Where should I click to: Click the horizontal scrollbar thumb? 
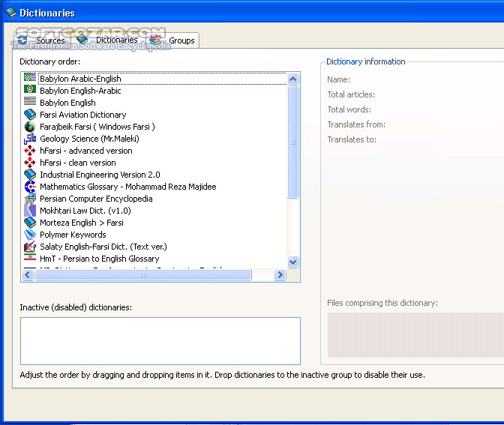click(143, 274)
